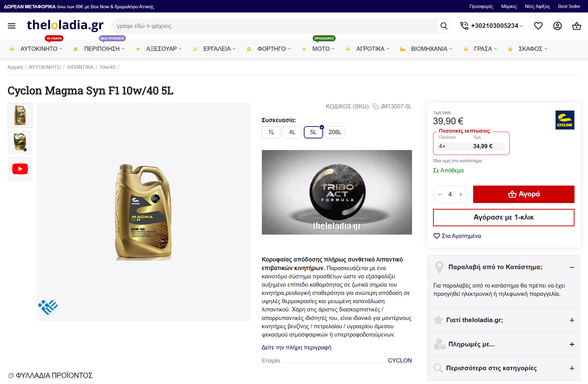Image resolution: width=588 pixels, height=384 pixels.
Task: Select first product thumbnail
Action: (x=20, y=115)
